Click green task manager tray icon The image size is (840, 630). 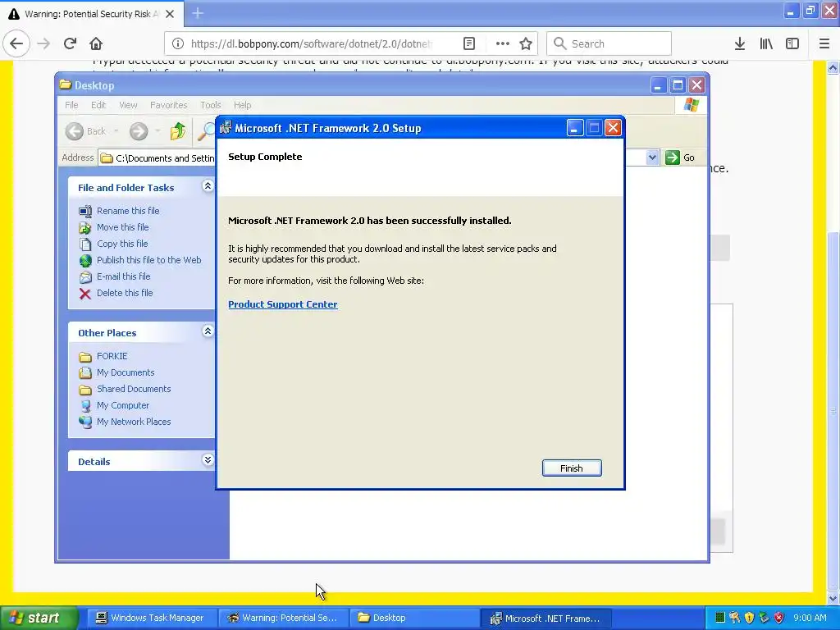coord(720,618)
